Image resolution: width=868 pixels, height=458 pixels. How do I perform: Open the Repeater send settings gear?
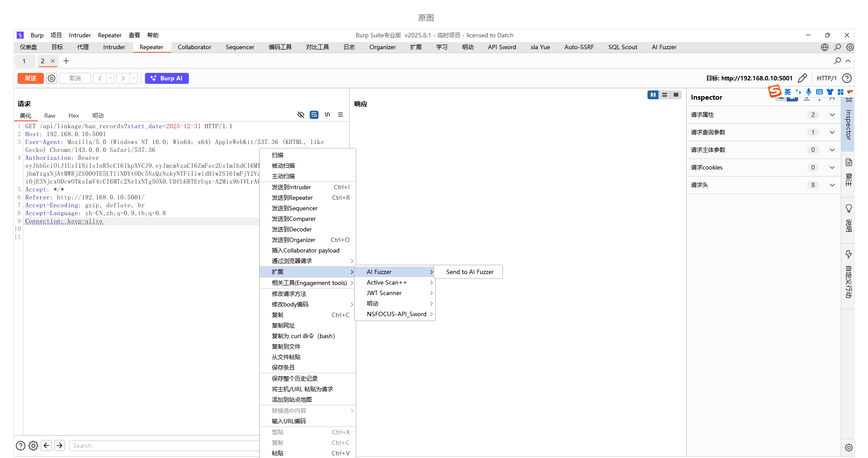pos(52,78)
